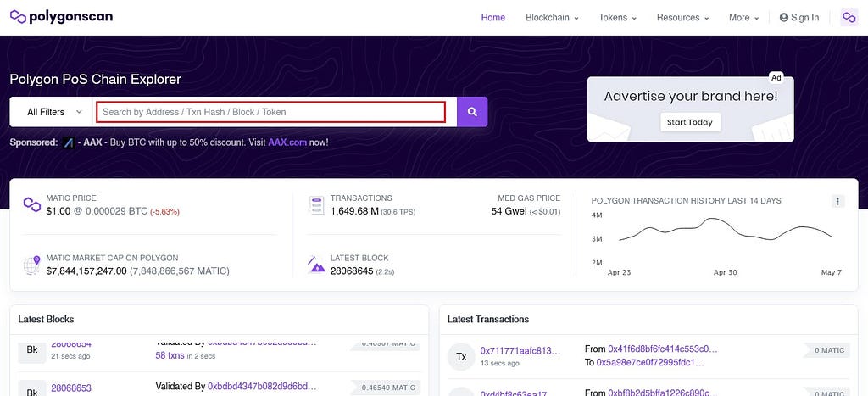Screen dimensions: 868x396
Task: Open sender address 0x41f6d8bf6fc414c553c0...
Action: 663,349
